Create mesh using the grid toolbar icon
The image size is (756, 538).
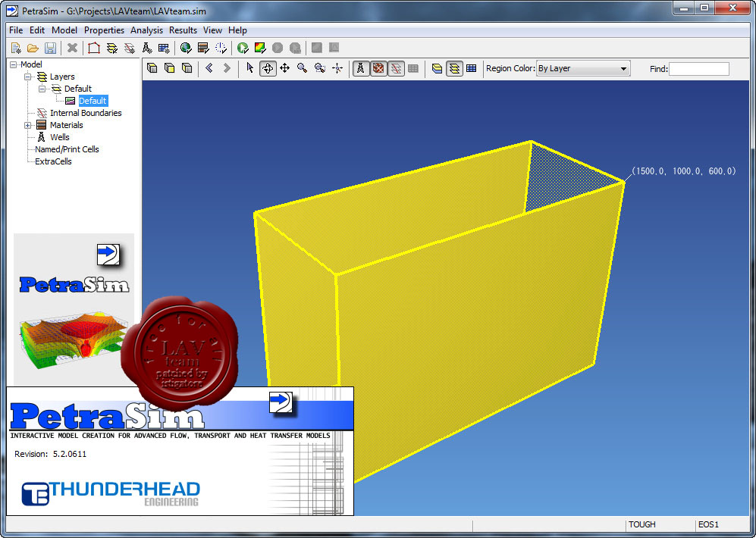(x=164, y=48)
